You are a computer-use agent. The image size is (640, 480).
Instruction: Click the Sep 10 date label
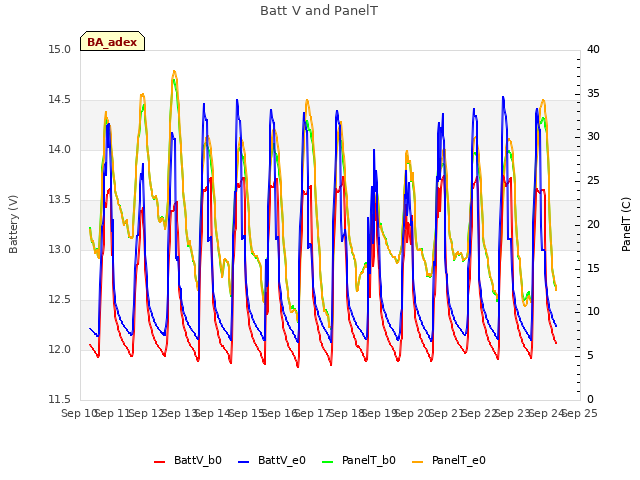tap(79, 414)
